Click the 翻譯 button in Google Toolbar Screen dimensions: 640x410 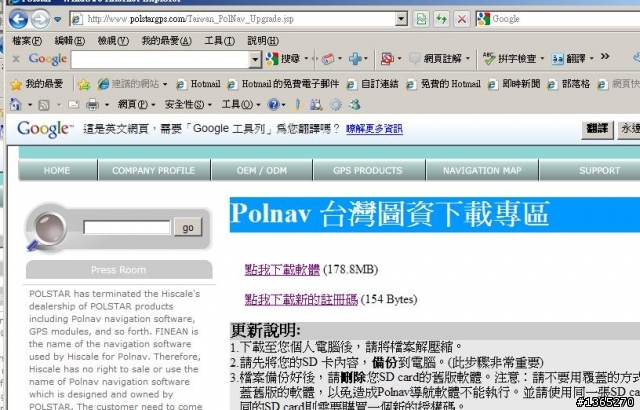[569, 59]
